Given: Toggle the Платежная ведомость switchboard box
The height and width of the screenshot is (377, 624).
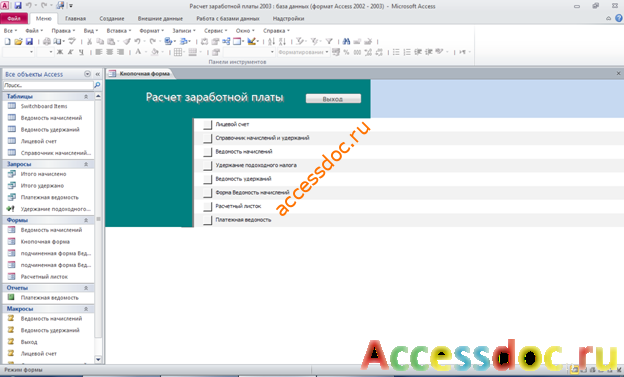Looking at the screenshot, I should pyautogui.click(x=207, y=220).
